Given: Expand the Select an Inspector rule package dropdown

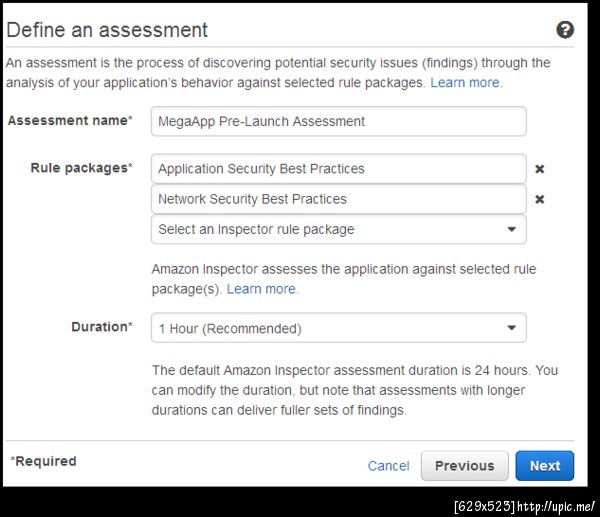Looking at the screenshot, I should click(338, 229).
